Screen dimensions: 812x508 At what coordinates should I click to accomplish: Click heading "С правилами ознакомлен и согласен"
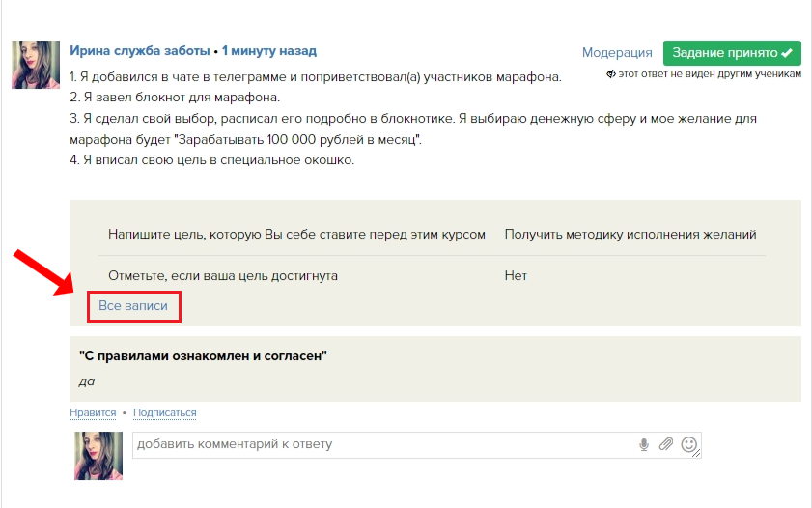click(x=203, y=355)
